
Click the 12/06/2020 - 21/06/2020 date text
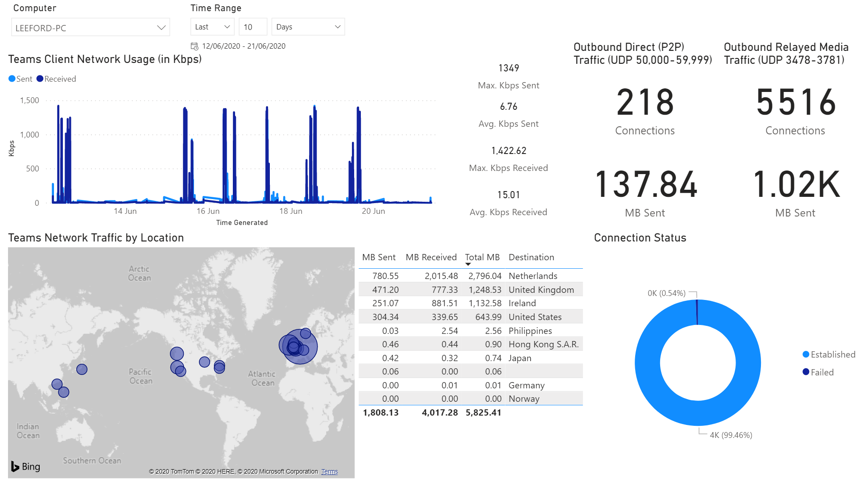coord(244,46)
